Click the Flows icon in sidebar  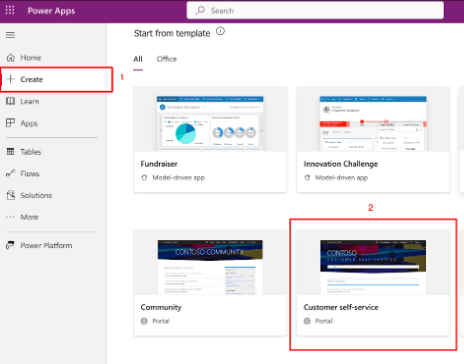[11, 173]
